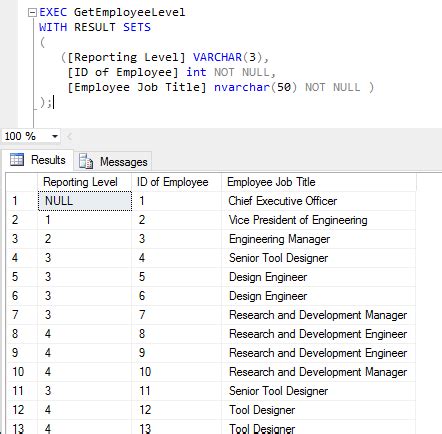Image resolution: width=442 pixels, height=434 pixels.
Task: Click the VARCHAR keyword in the query
Action: tap(217, 57)
